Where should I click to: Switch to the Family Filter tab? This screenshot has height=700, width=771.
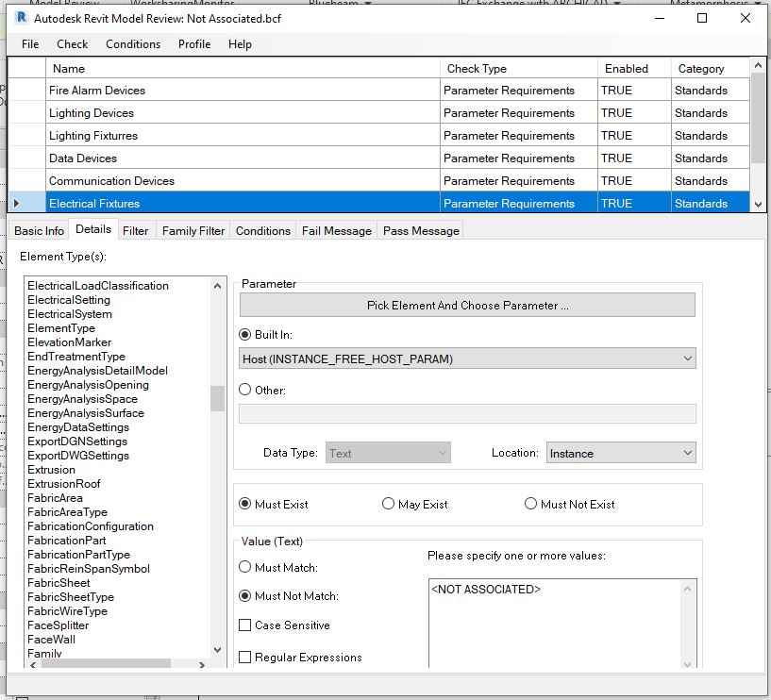[x=193, y=230]
